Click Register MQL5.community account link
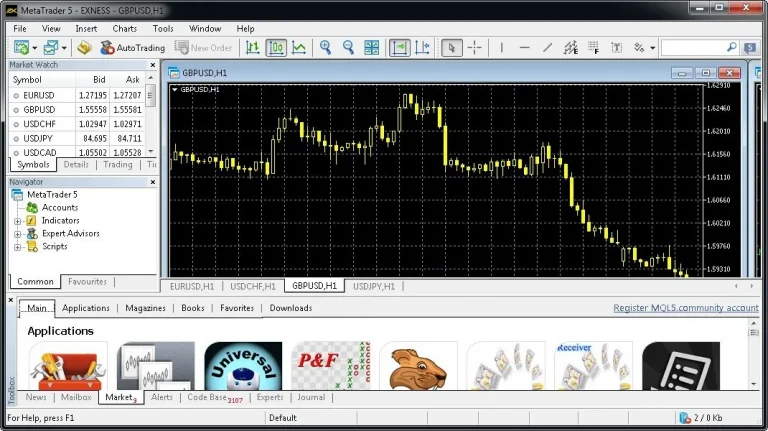Screen dimensions: 768x431 click(x=686, y=308)
